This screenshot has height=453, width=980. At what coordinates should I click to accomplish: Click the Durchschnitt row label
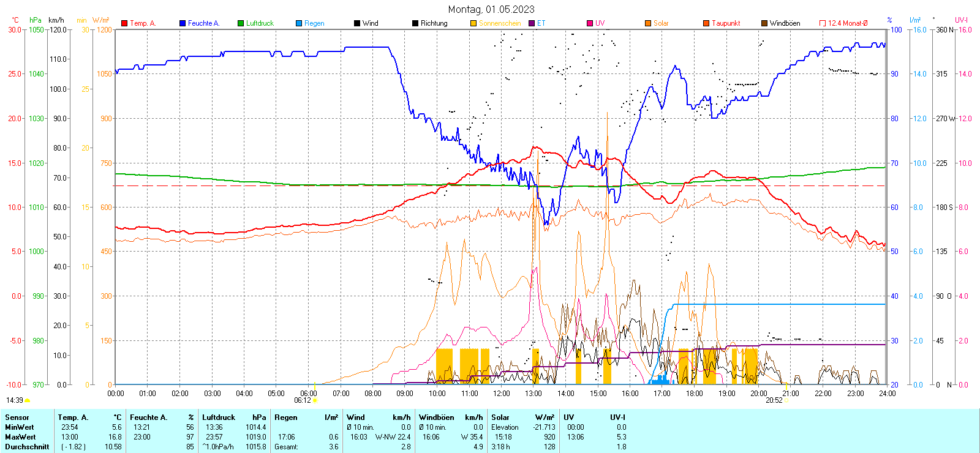[x=27, y=447]
